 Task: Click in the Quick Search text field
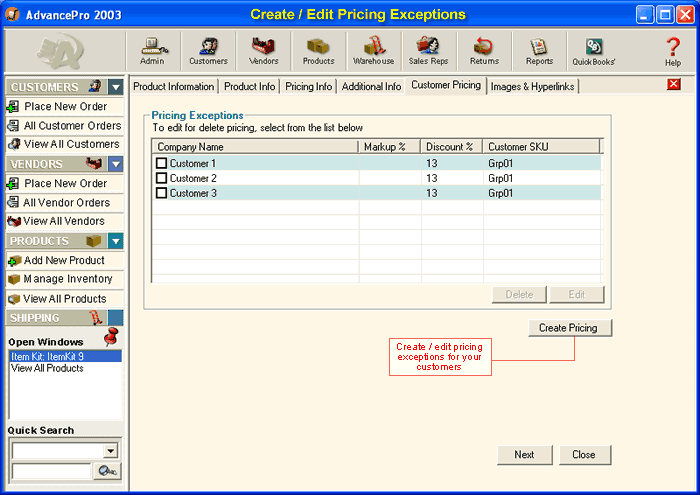pyautogui.click(x=51, y=471)
